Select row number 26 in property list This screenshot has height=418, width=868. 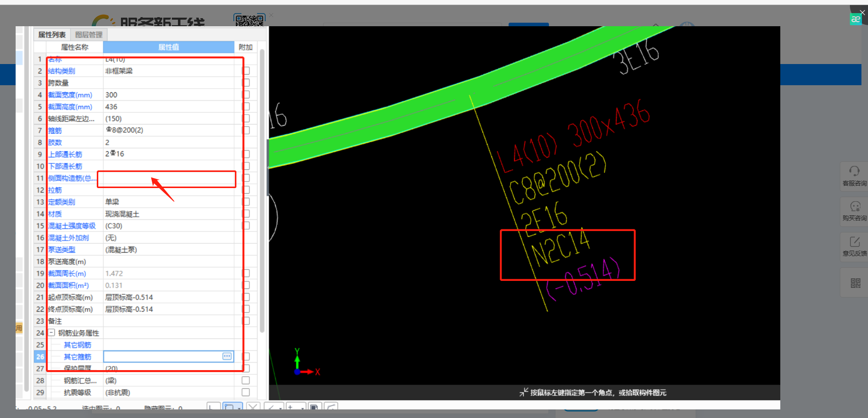40,356
